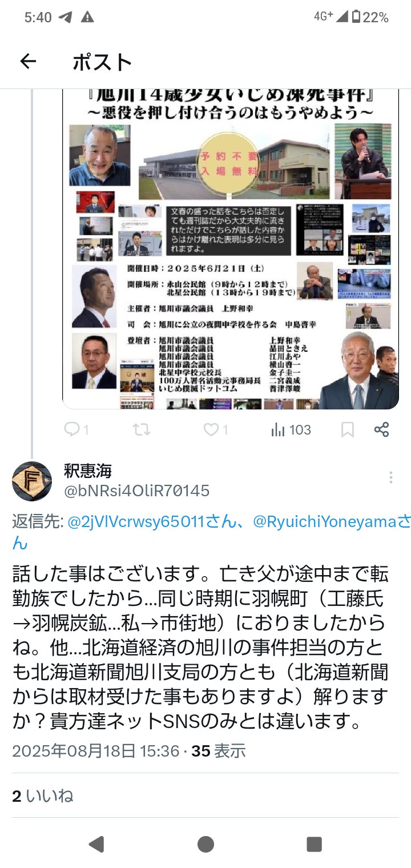Tap the reply speech bubble icon
Screen dimensions: 411x868
point(71,429)
